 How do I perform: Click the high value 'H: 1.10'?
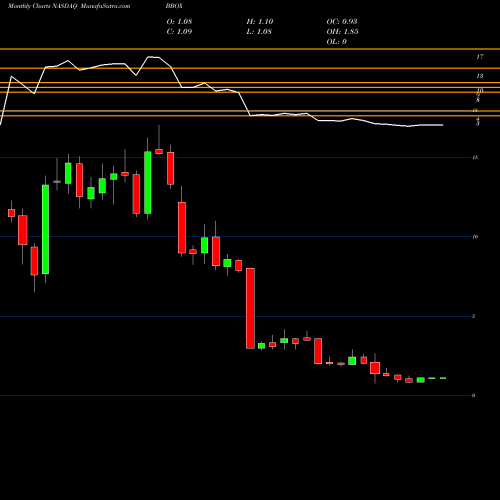point(260,22)
